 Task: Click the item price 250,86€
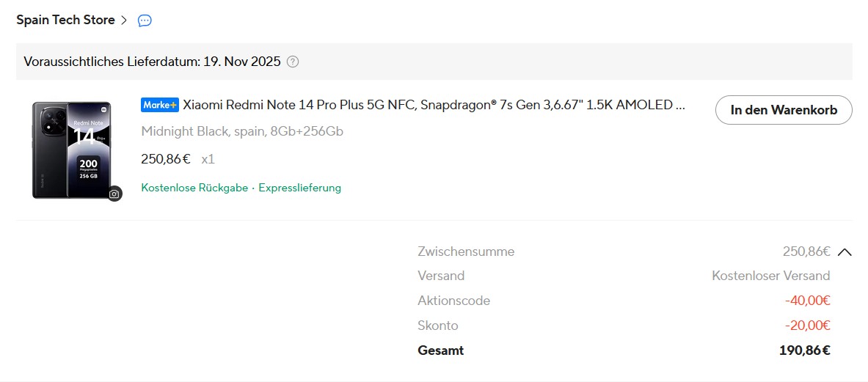[165, 159]
